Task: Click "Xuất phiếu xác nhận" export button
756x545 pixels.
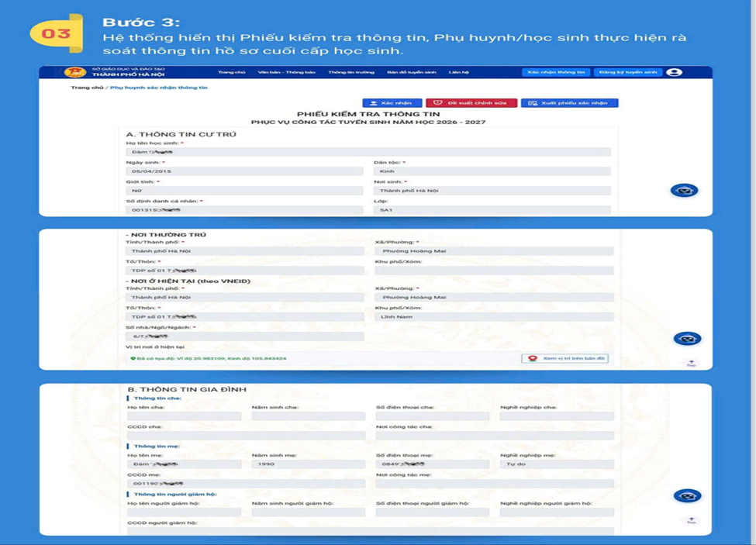Action: click(x=569, y=103)
